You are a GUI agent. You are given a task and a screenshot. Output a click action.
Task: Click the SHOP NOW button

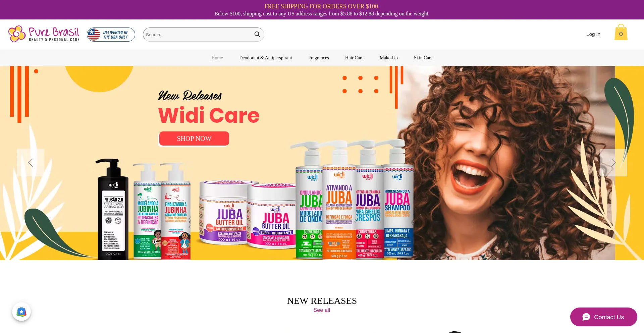(194, 138)
